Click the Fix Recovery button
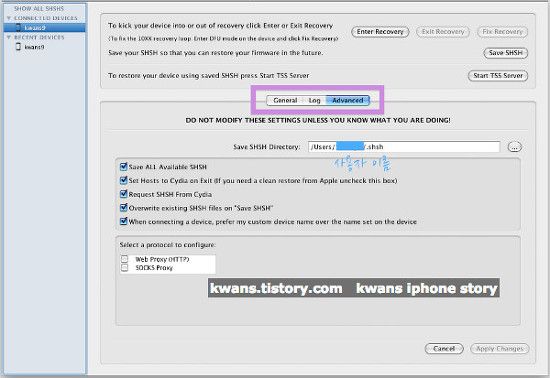The image size is (550, 378). (x=502, y=32)
